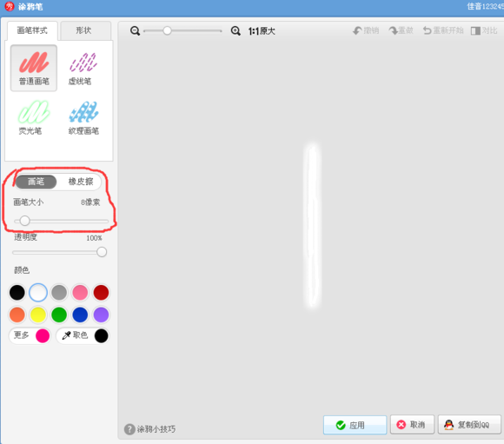The width and height of the screenshot is (504, 444).
Task: Click the 应用 apply button
Action: [355, 425]
